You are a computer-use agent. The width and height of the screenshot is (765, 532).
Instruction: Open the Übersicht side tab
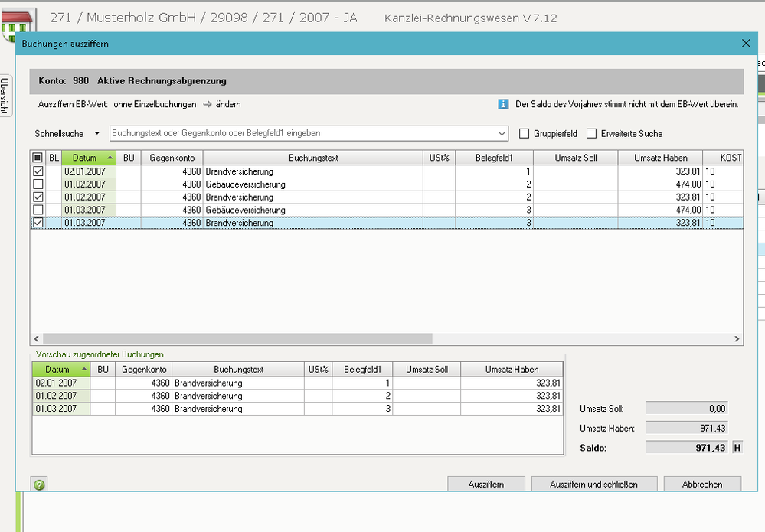click(5, 96)
